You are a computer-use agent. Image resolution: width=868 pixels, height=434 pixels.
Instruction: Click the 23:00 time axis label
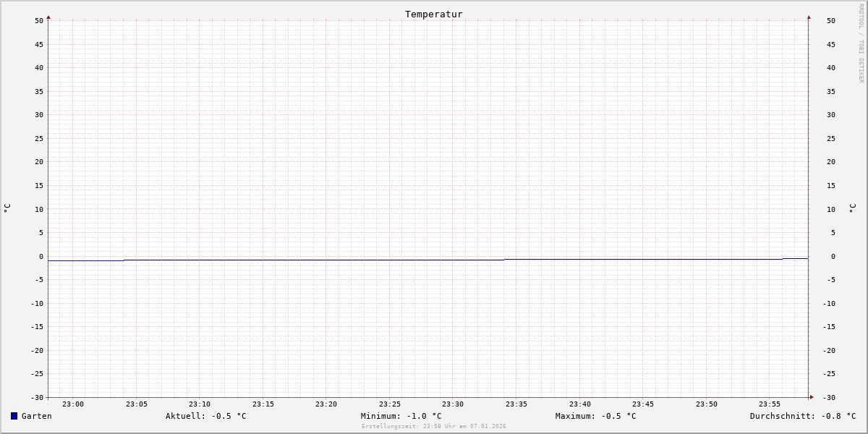coord(73,404)
